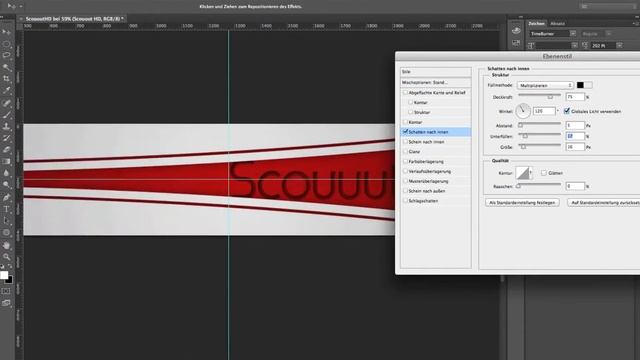
Task: Select the Blur tool
Action: coord(7,173)
